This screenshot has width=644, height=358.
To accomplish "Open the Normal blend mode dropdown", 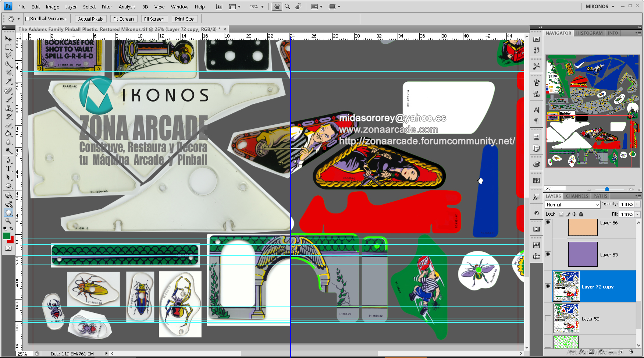I will coord(572,205).
